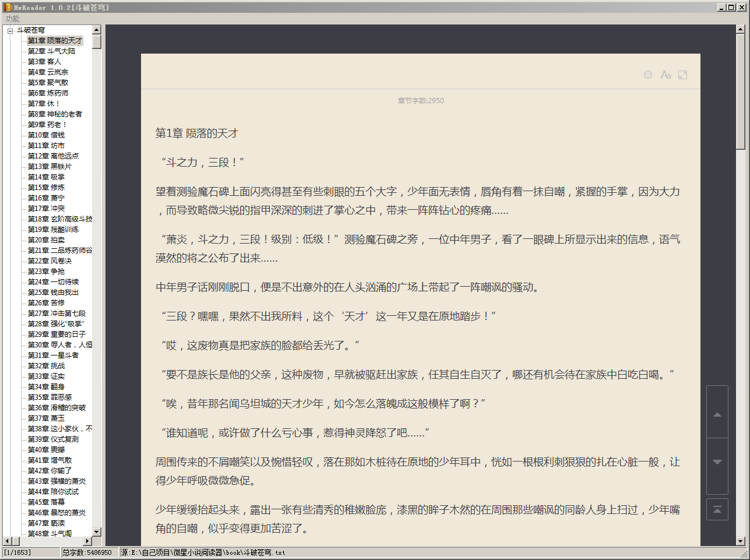The image size is (750, 560).
Task: Select the 斗破苍穹 book root in the tree
Action: [x=30, y=30]
